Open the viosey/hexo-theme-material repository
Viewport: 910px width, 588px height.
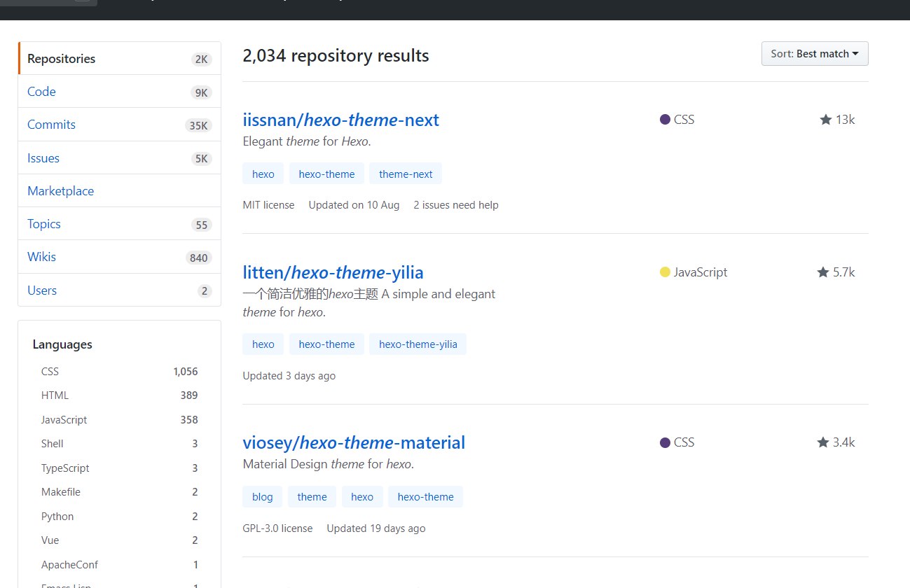click(x=354, y=442)
